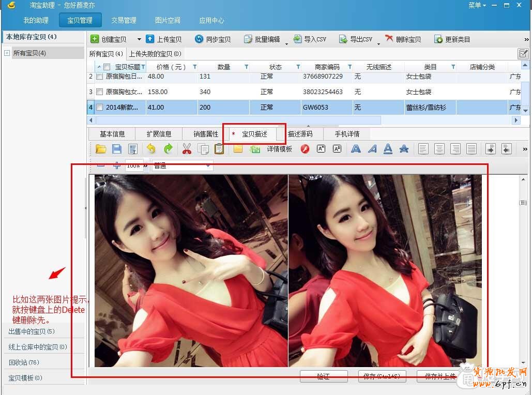Click the red Flash insert icon
Viewport: 532px width, 395px height.
click(305, 149)
